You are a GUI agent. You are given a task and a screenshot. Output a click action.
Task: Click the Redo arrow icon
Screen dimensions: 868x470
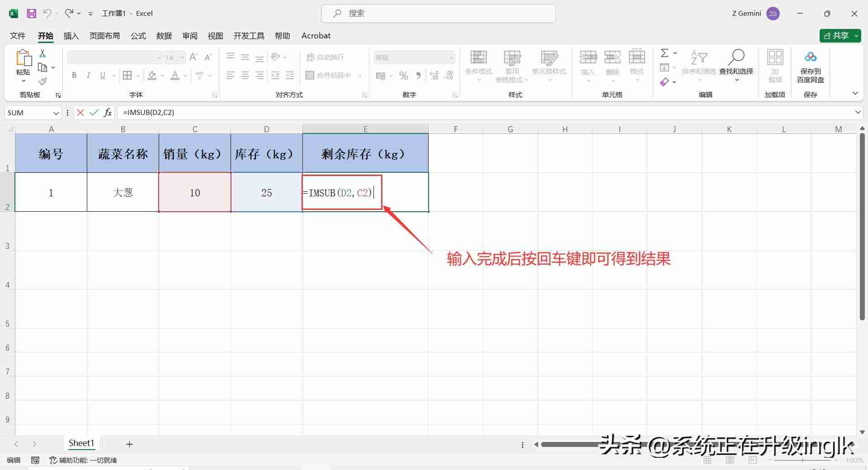tap(69, 13)
